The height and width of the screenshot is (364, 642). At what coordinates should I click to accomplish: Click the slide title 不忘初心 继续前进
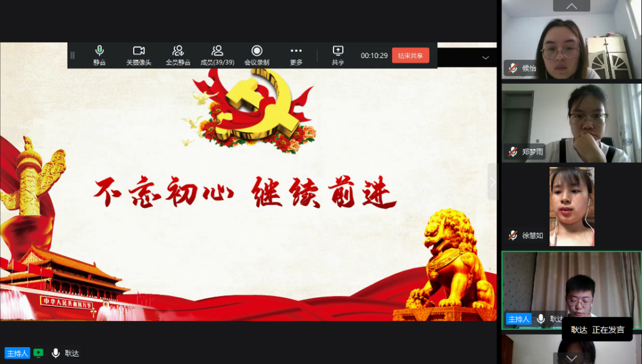pos(245,192)
